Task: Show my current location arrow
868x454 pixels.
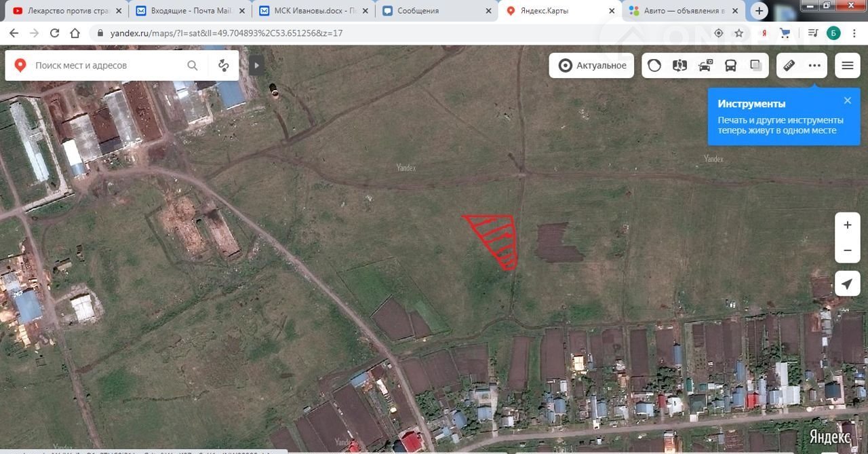Action: (x=847, y=283)
